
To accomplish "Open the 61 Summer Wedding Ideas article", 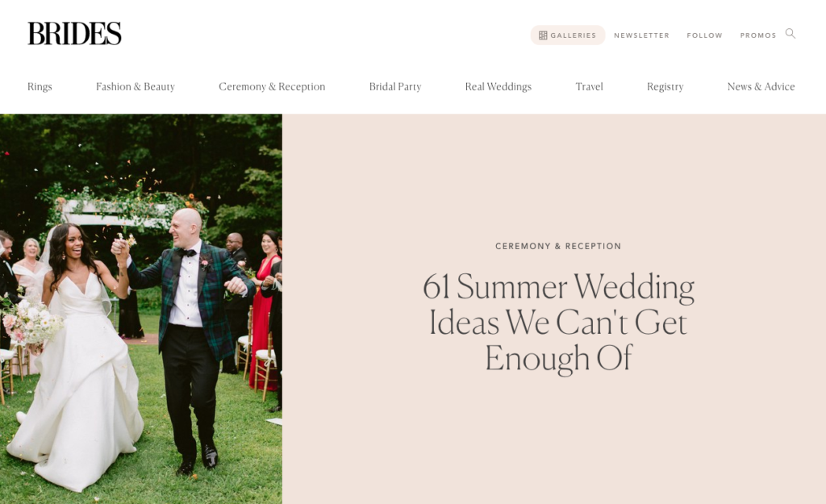I will pyautogui.click(x=558, y=323).
